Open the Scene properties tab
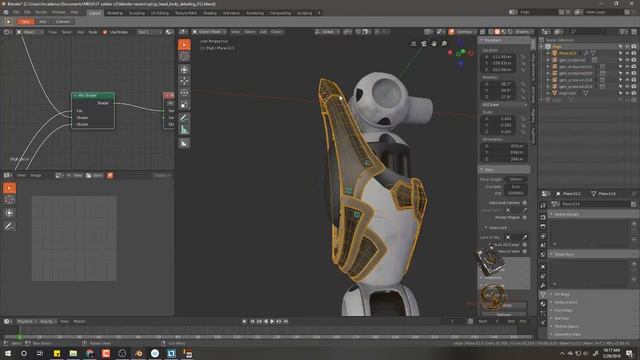Viewport: 640px width, 360px height. pyautogui.click(x=543, y=245)
